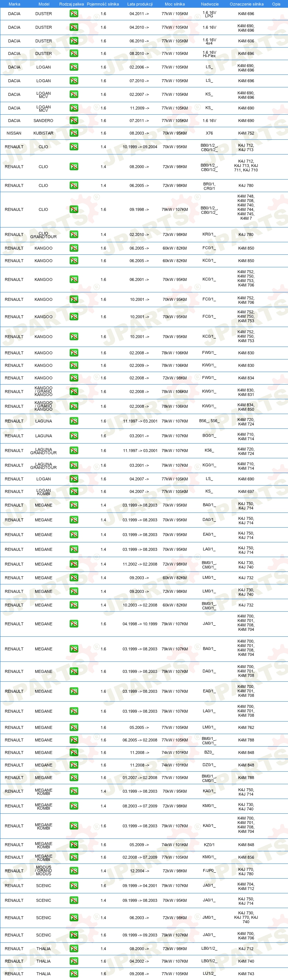Click fuel icon in Dacia Logan MCV 11.2009 row
Viewport: 288px width, 980px height.
click(74, 108)
